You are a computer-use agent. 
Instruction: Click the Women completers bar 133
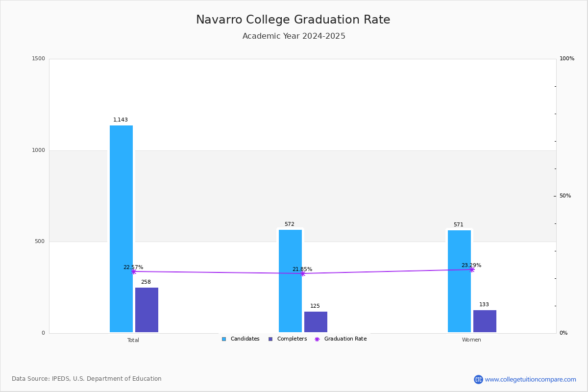[485, 321]
